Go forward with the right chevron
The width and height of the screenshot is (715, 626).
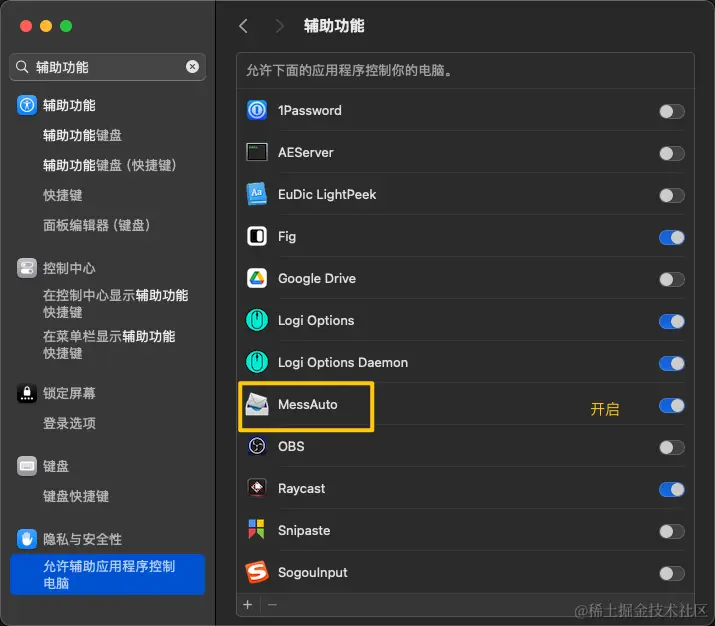point(280,26)
